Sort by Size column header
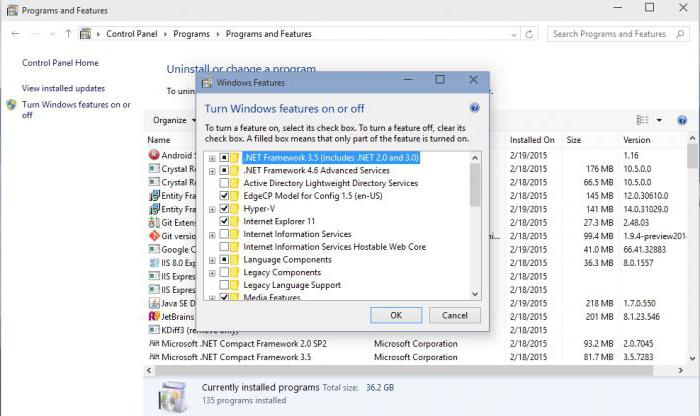Viewport: 700px width, 416px height. tap(574, 140)
